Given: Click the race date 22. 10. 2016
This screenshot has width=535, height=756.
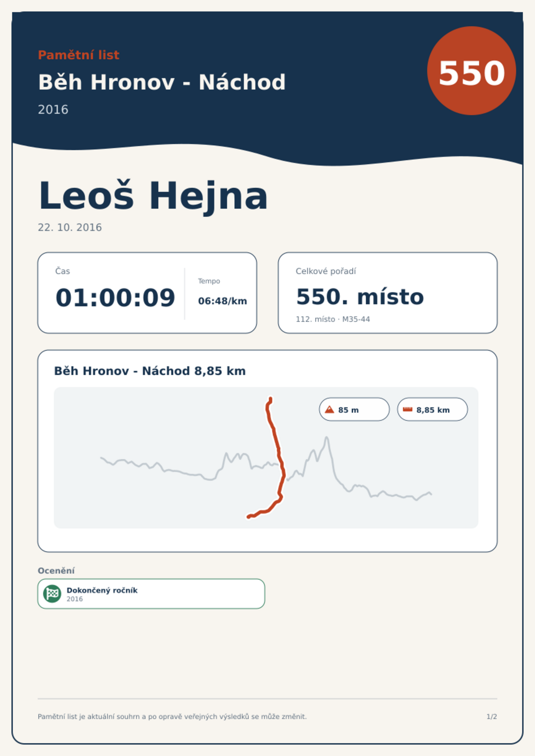Looking at the screenshot, I should point(70,228).
